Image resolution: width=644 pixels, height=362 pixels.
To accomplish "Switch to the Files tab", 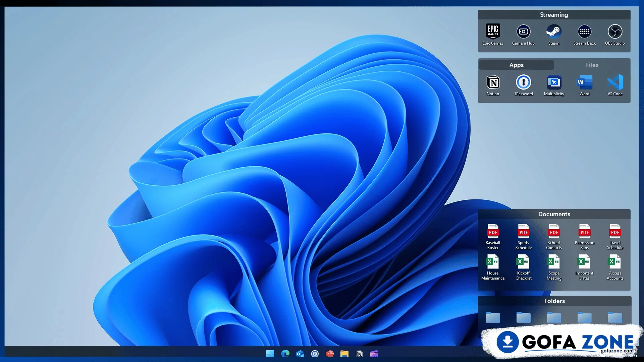I will click(592, 65).
